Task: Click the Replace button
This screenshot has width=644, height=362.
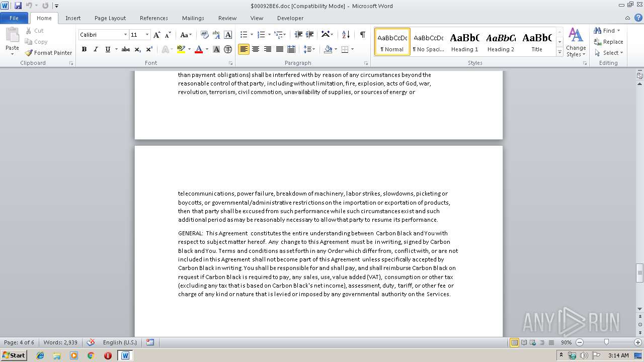Action: (608, 42)
